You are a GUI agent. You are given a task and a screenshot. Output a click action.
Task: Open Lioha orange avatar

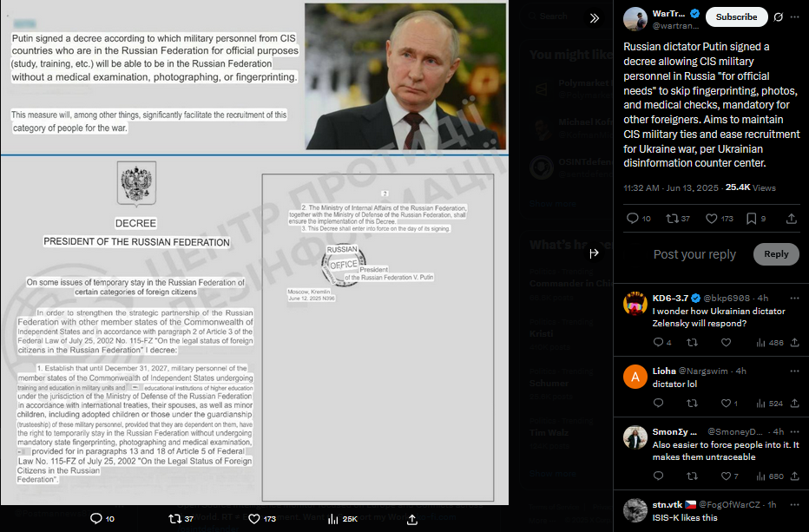(x=635, y=377)
